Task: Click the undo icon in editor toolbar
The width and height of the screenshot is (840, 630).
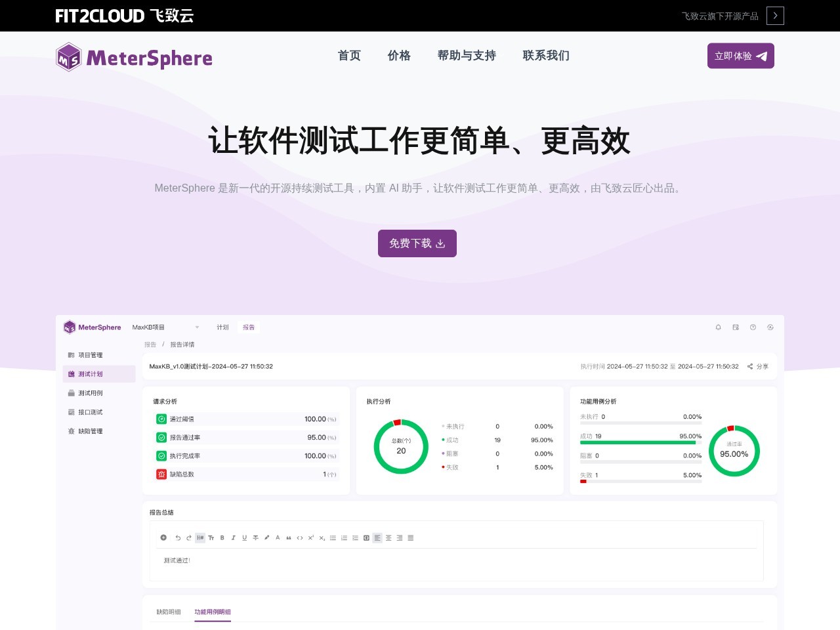Action: 178,537
